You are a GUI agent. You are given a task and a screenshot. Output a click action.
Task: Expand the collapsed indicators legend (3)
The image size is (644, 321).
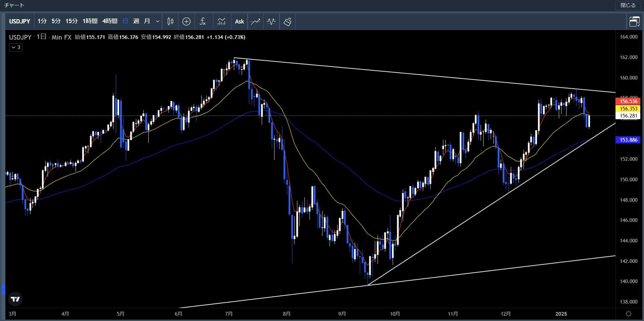[x=16, y=47]
